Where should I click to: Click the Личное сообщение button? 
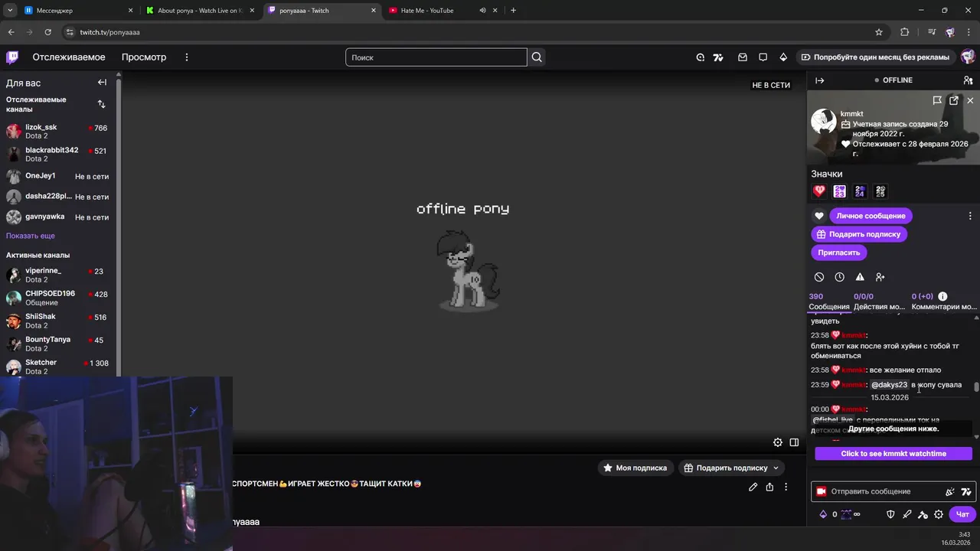(x=871, y=216)
